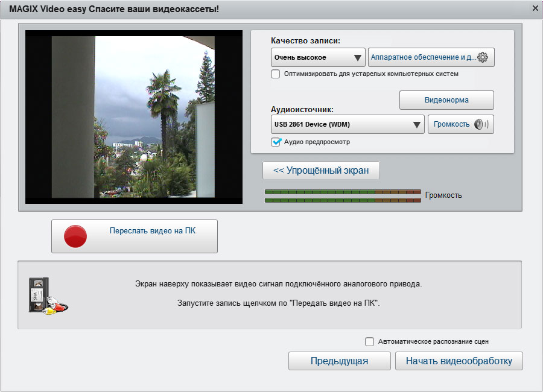Click the Видеонорма button
543x392 pixels.
[x=446, y=100]
